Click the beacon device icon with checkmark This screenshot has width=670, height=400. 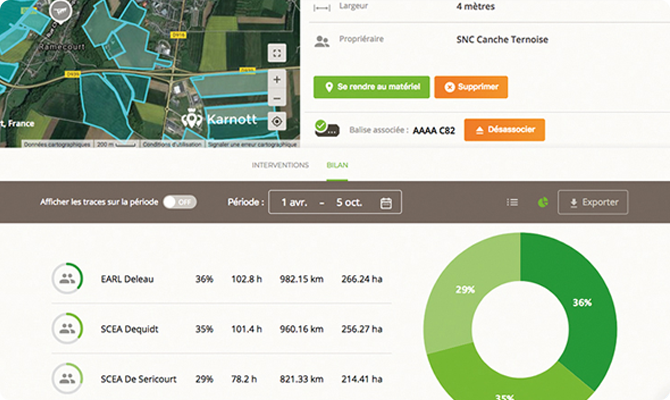327,128
